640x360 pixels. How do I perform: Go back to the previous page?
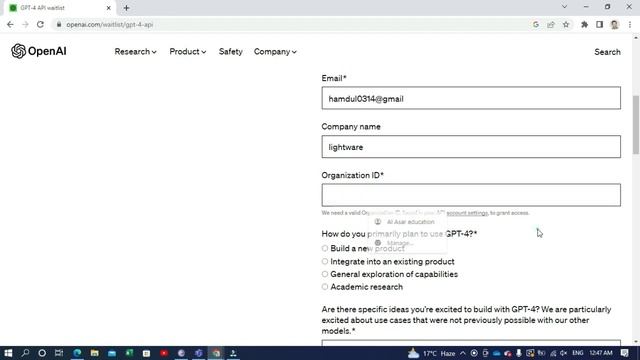coord(10,24)
